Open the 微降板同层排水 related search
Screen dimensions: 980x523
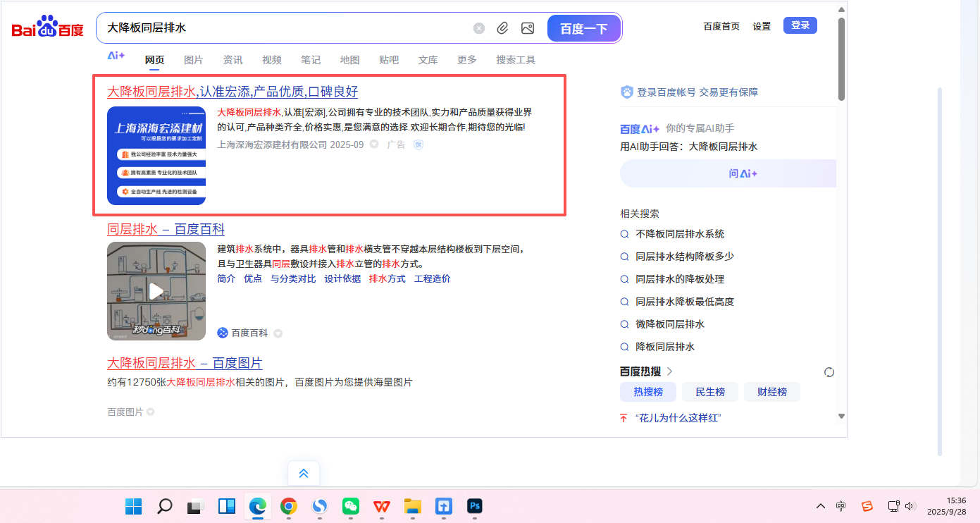point(669,324)
